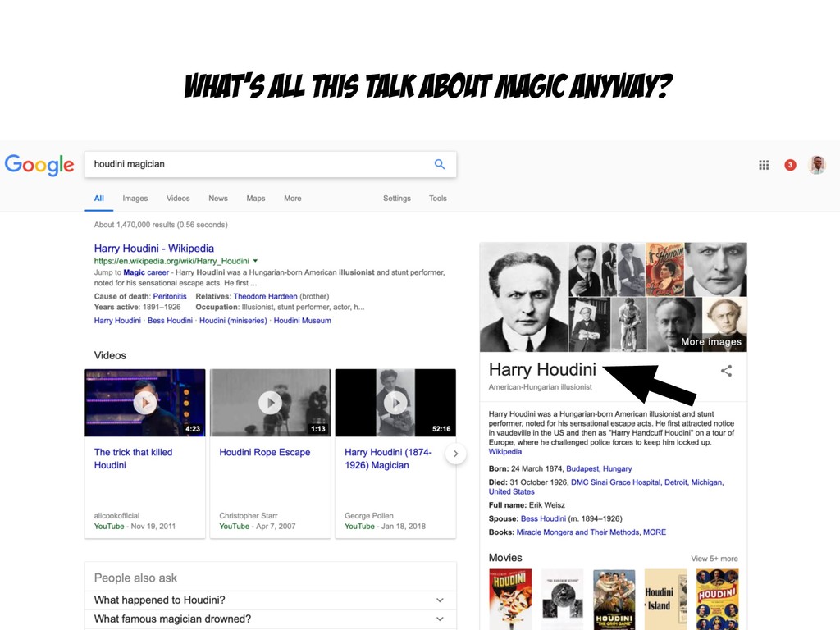The height and width of the screenshot is (630, 840).
Task: Open the red notifications badge
Action: 790,165
